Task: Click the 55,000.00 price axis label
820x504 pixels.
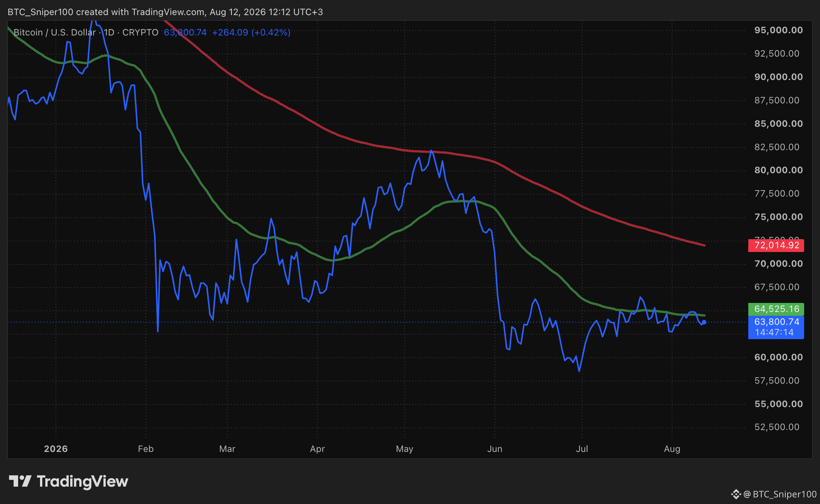Action: (778, 404)
